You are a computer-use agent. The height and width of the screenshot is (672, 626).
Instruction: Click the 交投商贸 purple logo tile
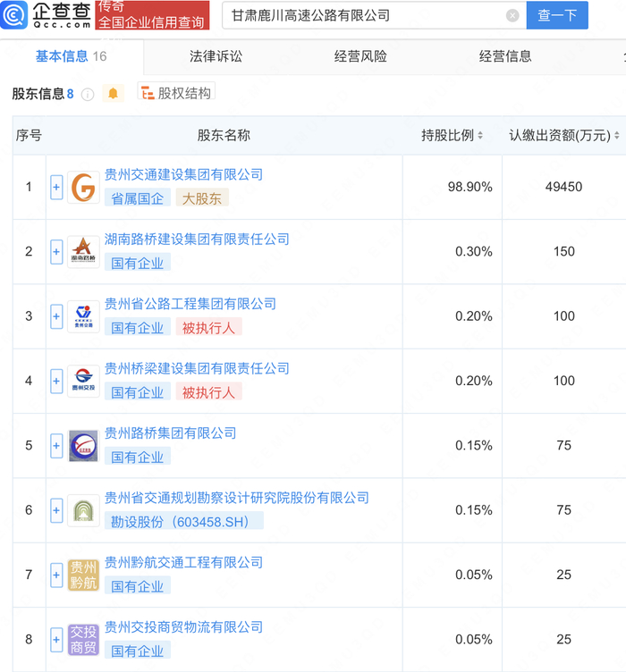[83, 640]
